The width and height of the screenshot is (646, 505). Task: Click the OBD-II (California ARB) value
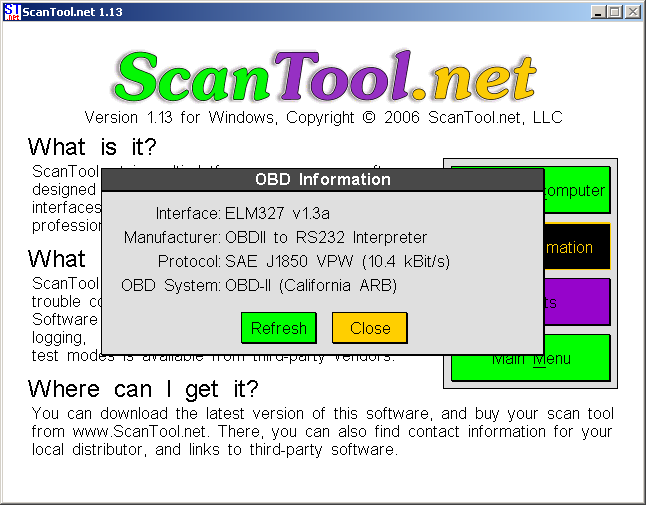click(311, 285)
